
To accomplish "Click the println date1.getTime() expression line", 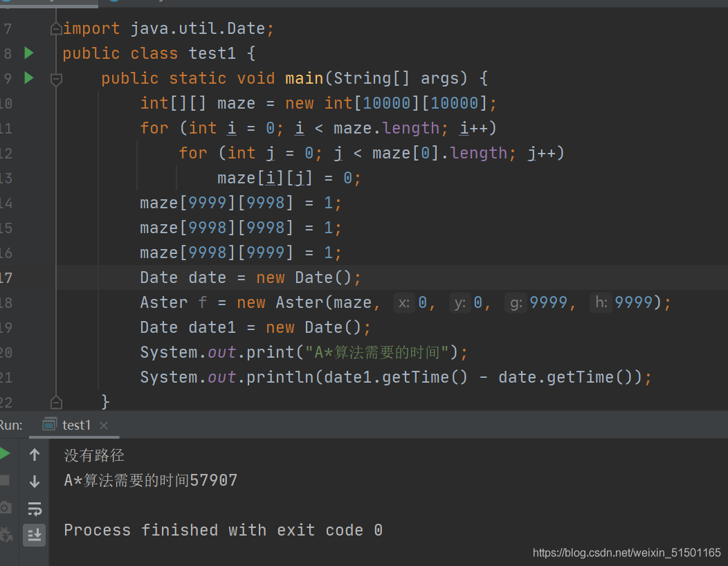I will click(x=396, y=377).
